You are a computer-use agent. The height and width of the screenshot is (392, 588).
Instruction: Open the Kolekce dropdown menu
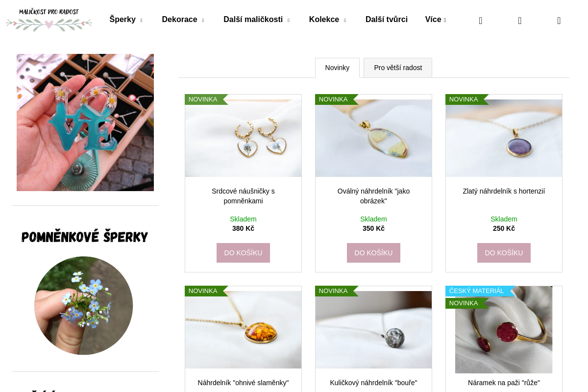click(x=344, y=21)
